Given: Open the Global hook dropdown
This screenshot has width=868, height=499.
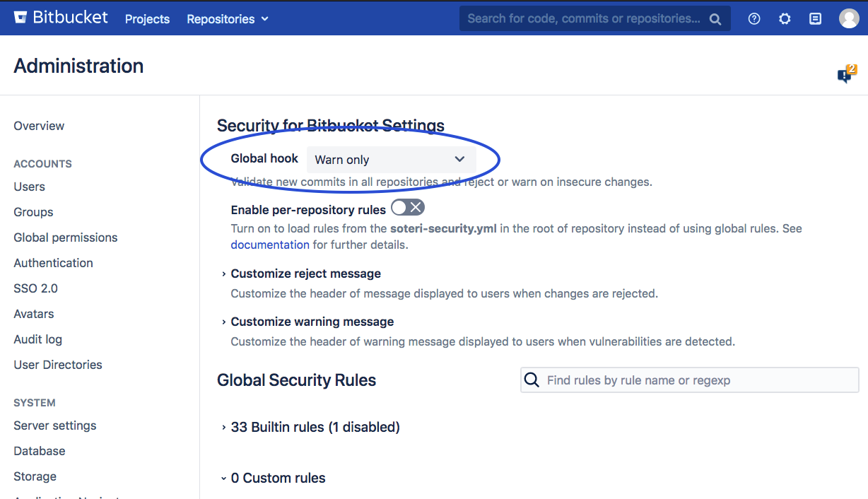Looking at the screenshot, I should (391, 160).
